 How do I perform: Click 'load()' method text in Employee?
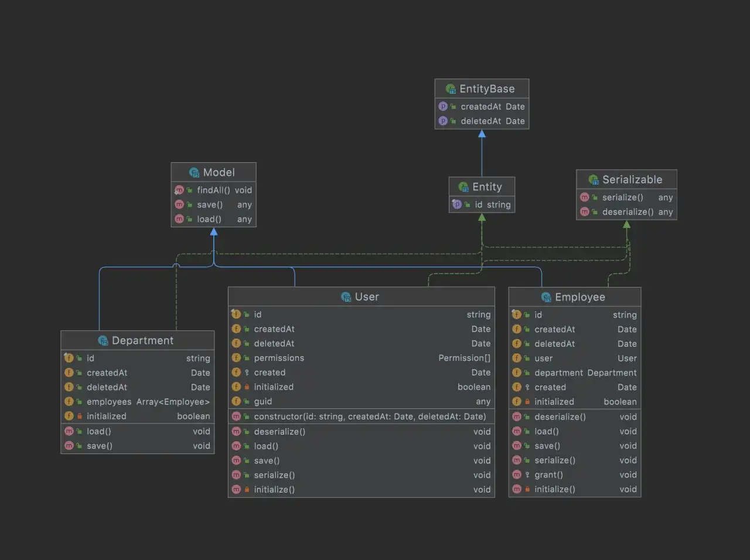(x=547, y=432)
